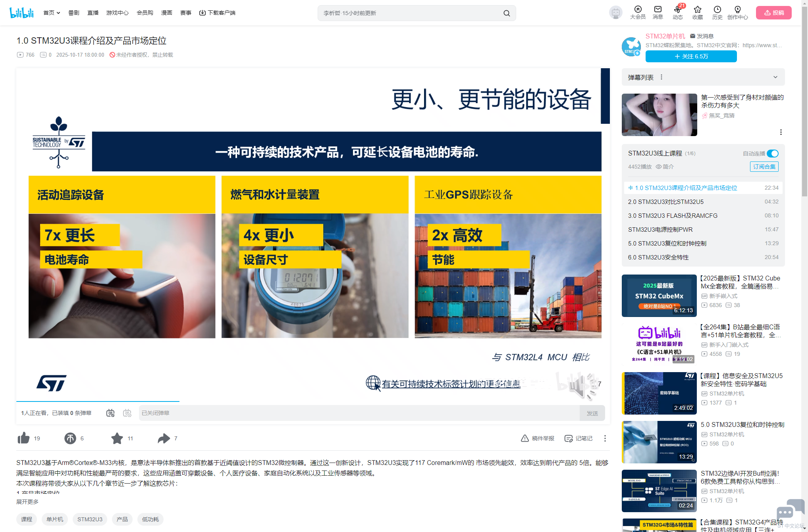Click the 发消息 envelope icon
Screen dimensions: 808x532
click(692, 36)
